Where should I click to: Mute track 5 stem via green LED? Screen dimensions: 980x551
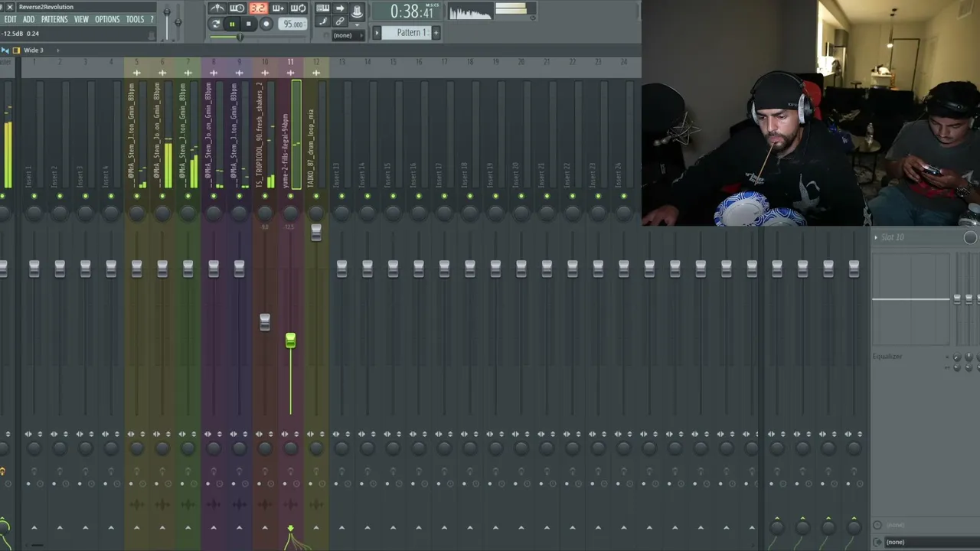click(x=136, y=197)
